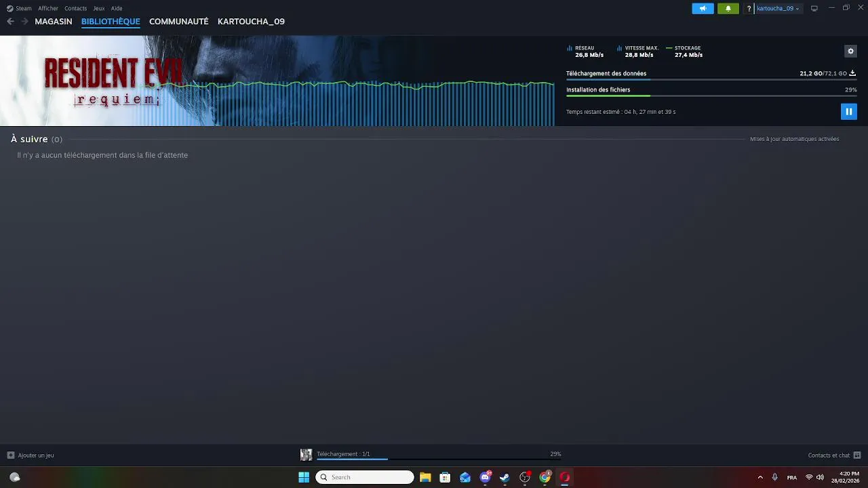This screenshot has width=868, height=488.
Task: Open Google Chrome from the taskbar
Action: 545,477
